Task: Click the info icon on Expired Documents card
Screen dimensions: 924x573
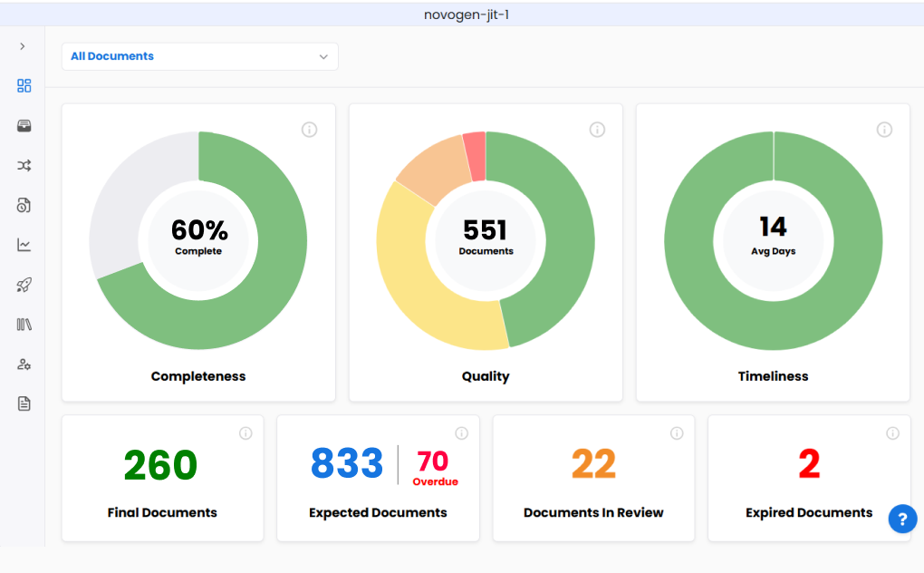Action: pyautogui.click(x=893, y=433)
